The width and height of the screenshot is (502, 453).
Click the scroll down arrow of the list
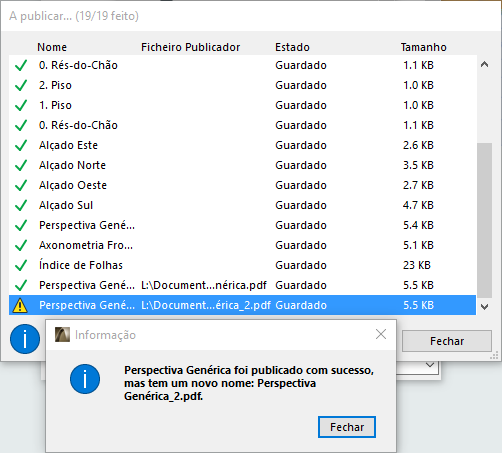(485, 306)
